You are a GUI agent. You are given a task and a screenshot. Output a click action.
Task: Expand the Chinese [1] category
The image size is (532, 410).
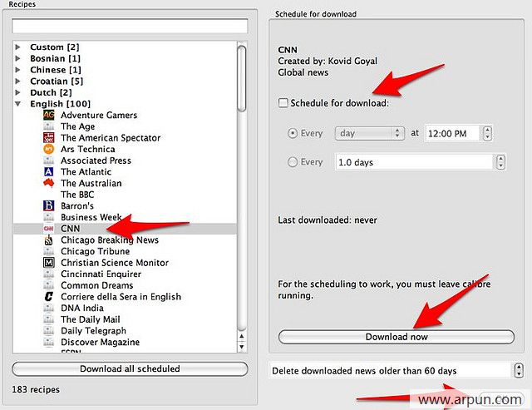pos(18,70)
